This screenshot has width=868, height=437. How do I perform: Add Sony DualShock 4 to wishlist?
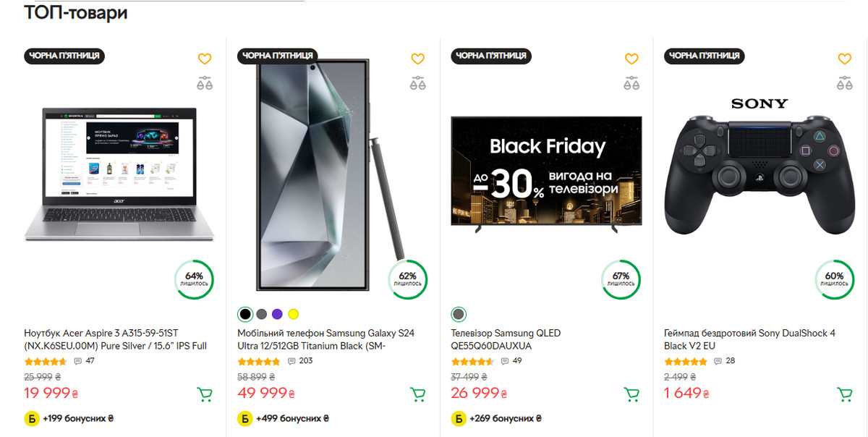(x=844, y=59)
